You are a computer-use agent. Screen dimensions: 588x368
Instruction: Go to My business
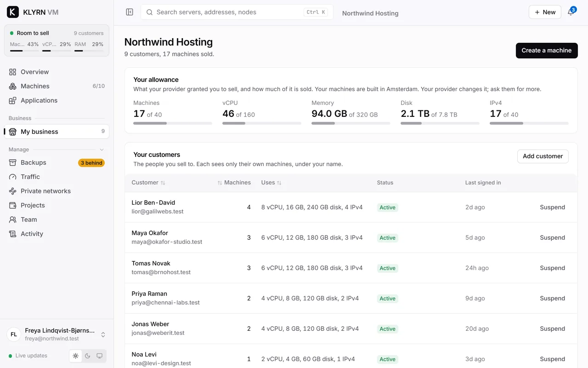tap(57, 132)
